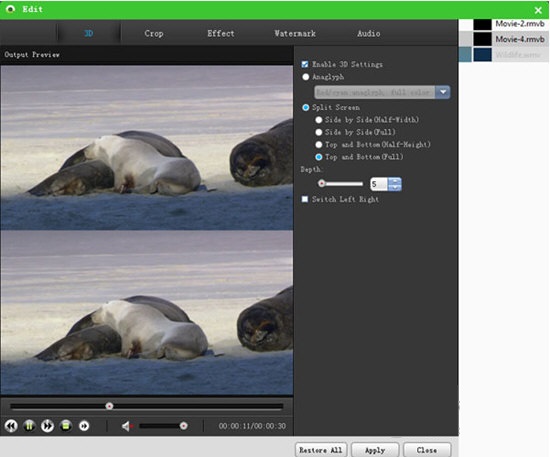This screenshot has width=550, height=457.
Task: Select the Wildlife video thumbnail
Action: click(x=483, y=55)
